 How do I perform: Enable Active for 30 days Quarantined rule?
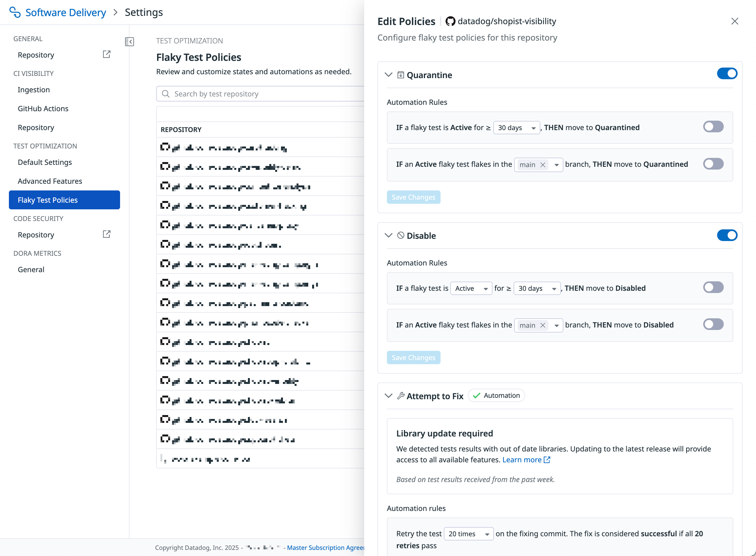click(713, 127)
